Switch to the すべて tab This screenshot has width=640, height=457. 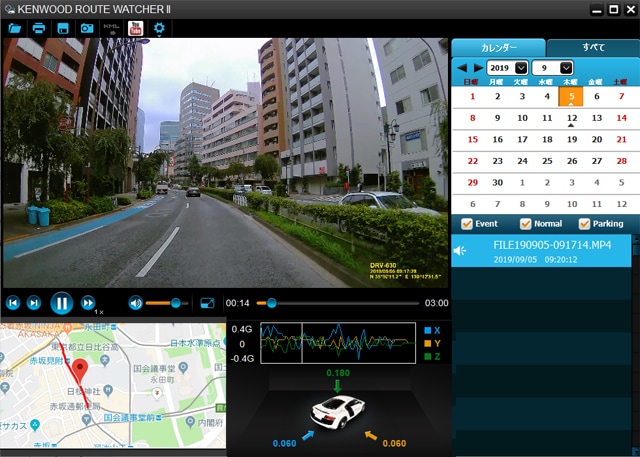coord(593,47)
